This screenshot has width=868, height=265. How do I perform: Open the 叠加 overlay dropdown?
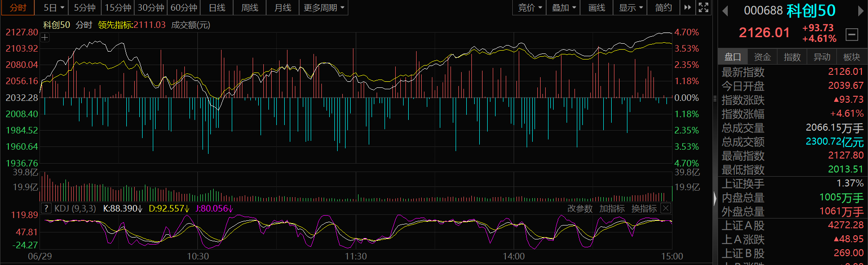pos(563,7)
